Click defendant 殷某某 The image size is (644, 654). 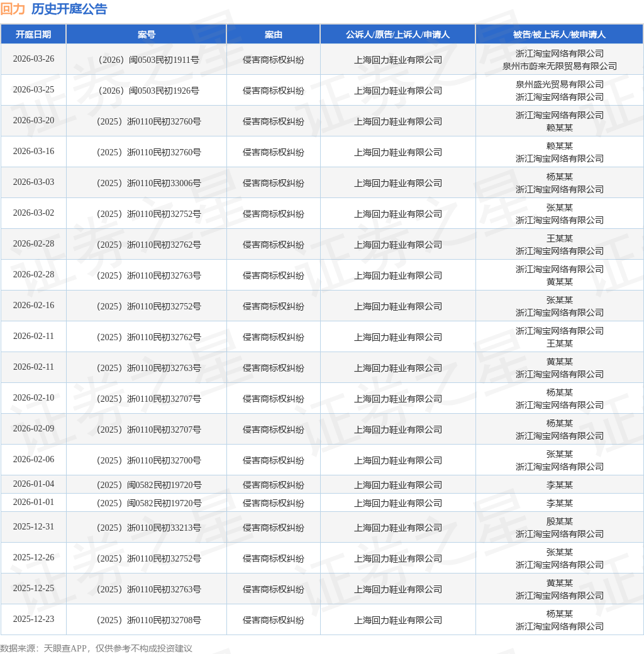tap(559, 522)
